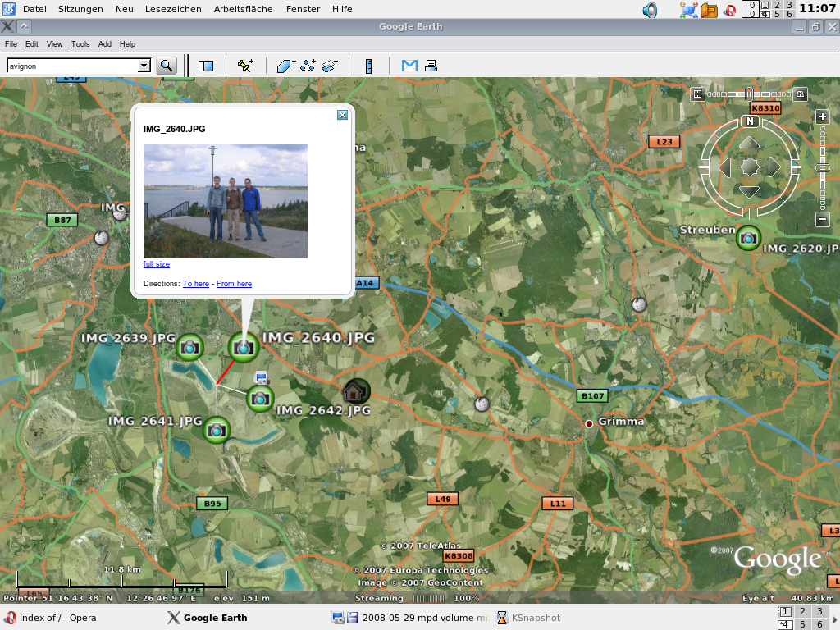840x630 pixels.
Task: Open the Fenster menu
Action: (303, 9)
